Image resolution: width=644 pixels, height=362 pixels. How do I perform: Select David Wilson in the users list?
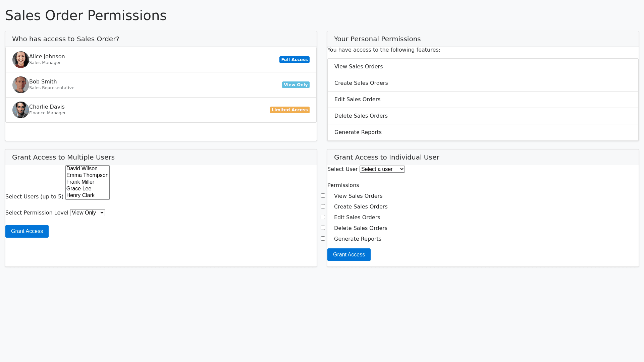[82, 169]
